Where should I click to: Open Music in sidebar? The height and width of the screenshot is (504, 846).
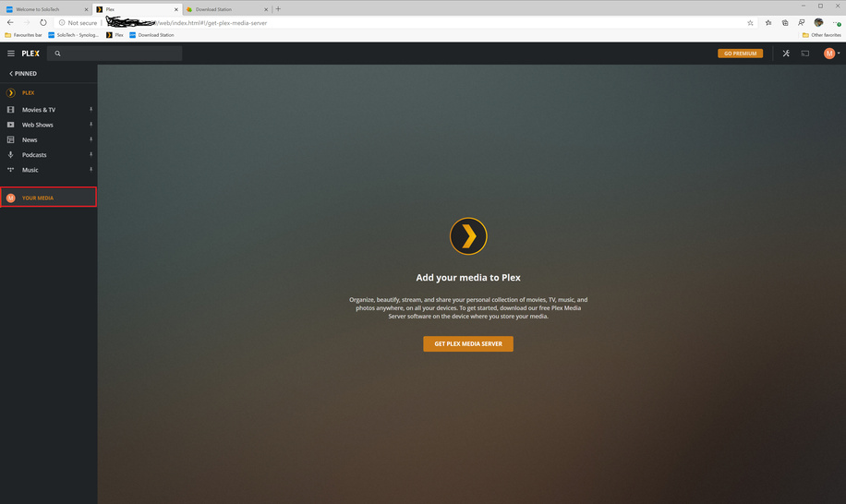point(30,170)
